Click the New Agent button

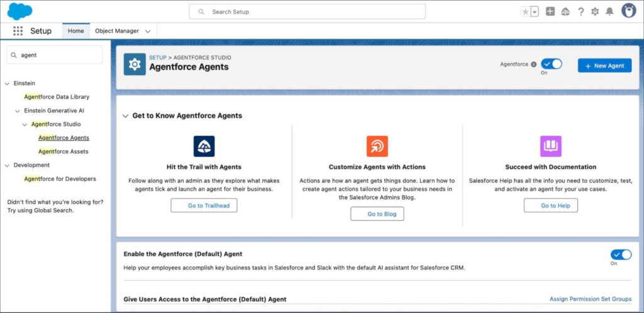tap(604, 65)
